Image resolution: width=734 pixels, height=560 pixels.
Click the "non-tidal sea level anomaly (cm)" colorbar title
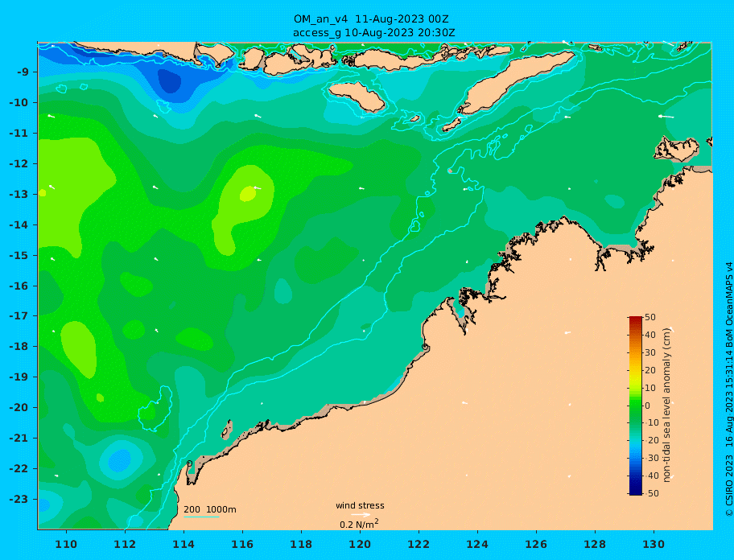click(667, 405)
